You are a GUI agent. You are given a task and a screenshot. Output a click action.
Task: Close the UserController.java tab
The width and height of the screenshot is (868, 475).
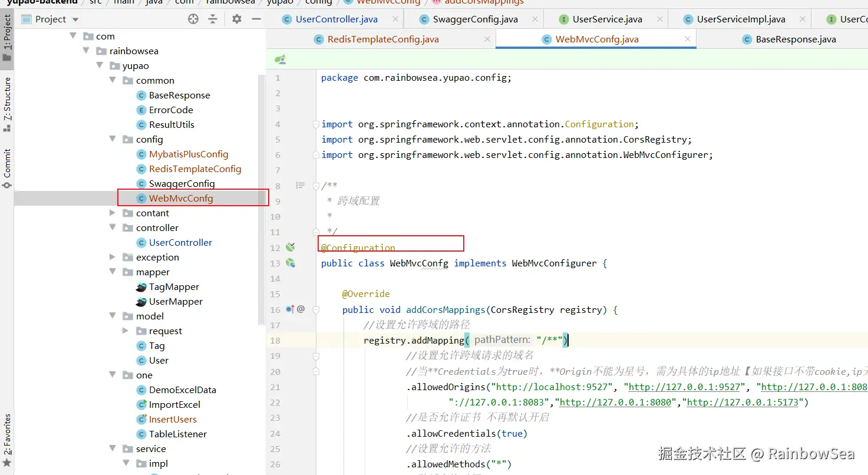pos(394,19)
